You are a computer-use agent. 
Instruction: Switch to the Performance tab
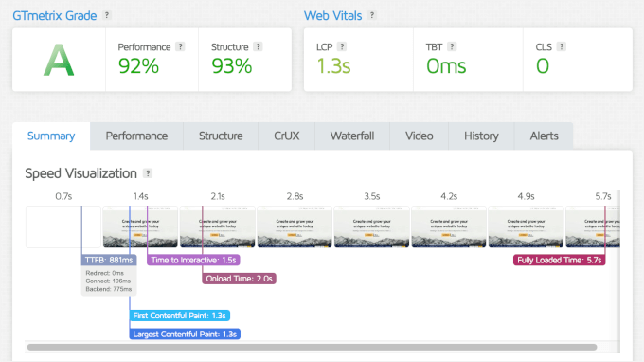(x=136, y=136)
